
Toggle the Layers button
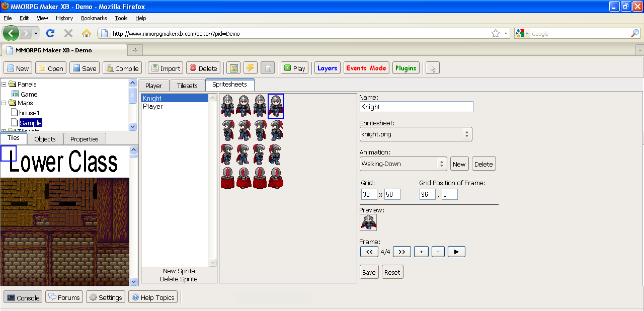click(327, 68)
